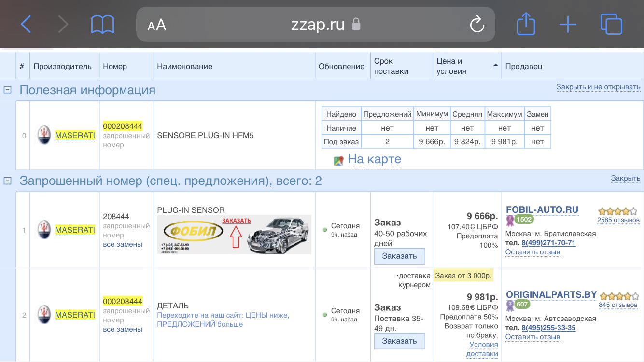Click MASERATI brand name in row 0
644x362 pixels.
click(75, 135)
